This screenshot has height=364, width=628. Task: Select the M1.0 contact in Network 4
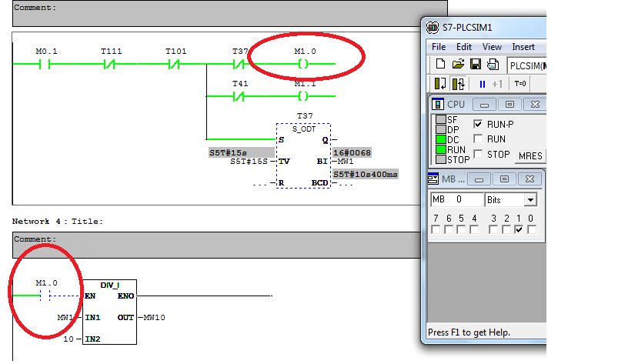(45, 296)
